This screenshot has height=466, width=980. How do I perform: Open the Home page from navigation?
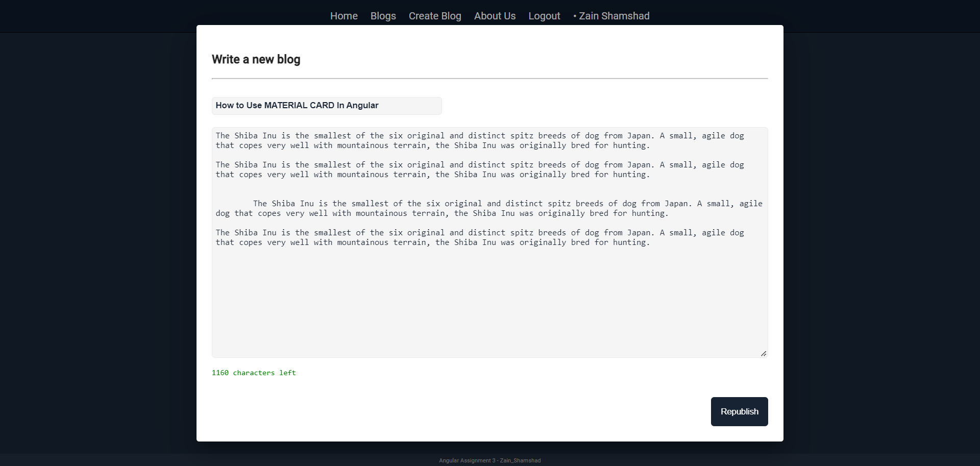(x=344, y=16)
